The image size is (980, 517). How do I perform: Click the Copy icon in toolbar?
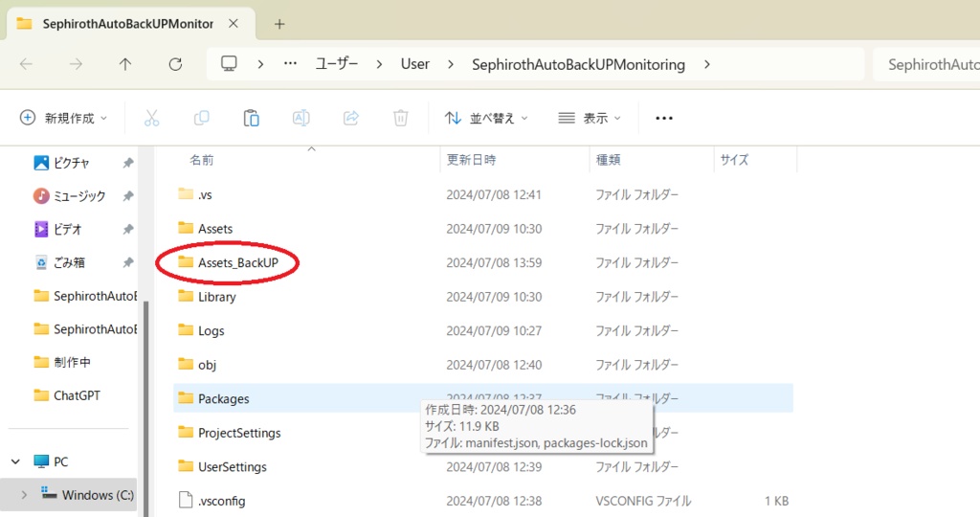click(201, 118)
